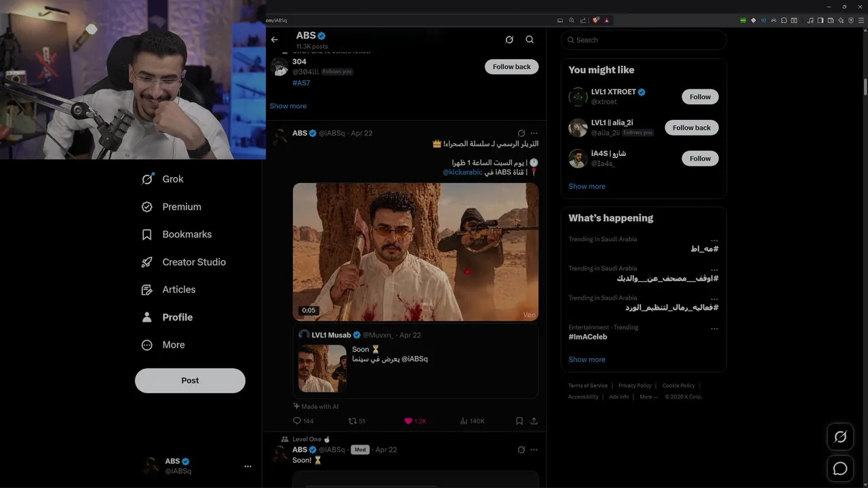Open the Made with AI label

pyautogui.click(x=316, y=407)
